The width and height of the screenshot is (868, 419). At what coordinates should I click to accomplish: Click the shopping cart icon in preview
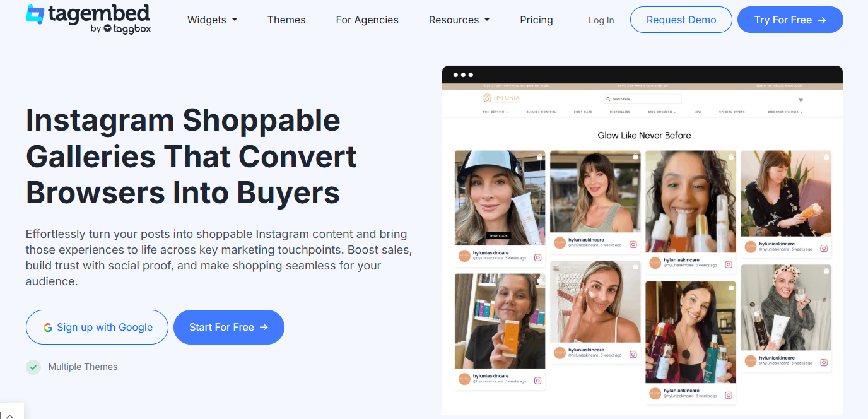(x=801, y=100)
